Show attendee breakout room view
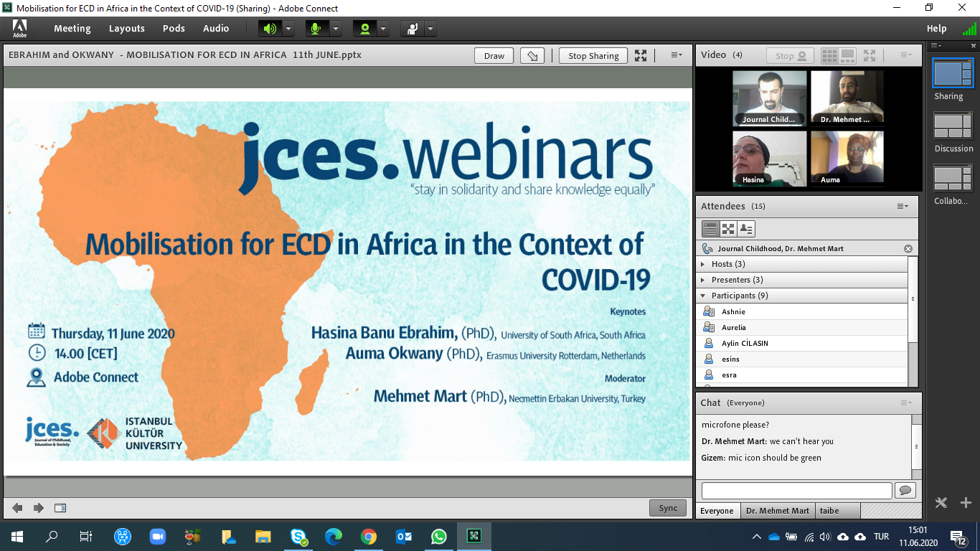 728,229
